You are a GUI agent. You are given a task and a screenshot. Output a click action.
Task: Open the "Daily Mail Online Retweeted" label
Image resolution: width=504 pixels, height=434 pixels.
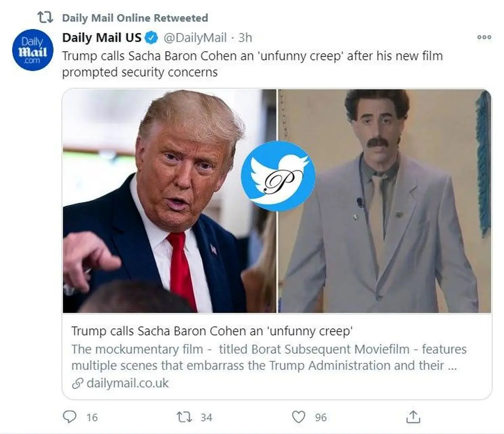pos(135,18)
